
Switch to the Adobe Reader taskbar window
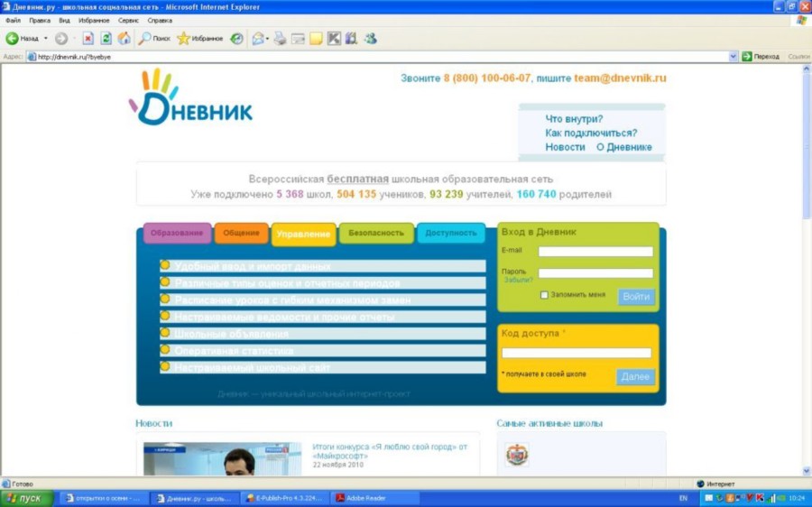pyautogui.click(x=375, y=498)
